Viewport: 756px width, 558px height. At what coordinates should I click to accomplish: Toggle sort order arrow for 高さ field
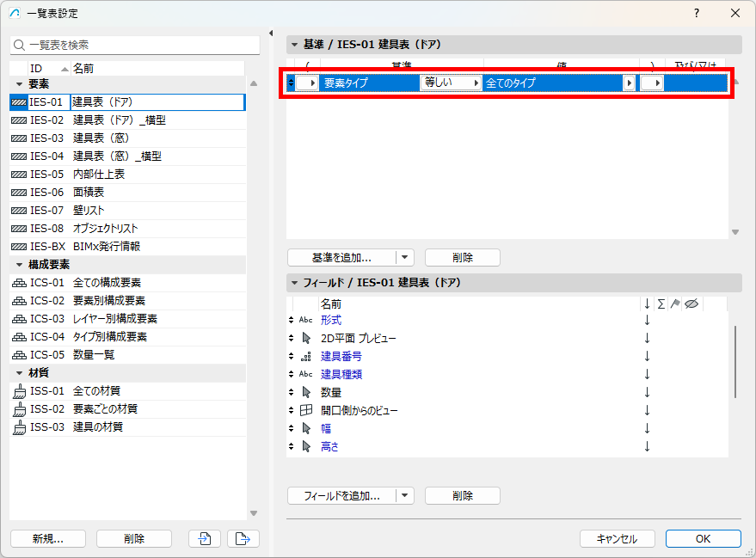(x=647, y=447)
